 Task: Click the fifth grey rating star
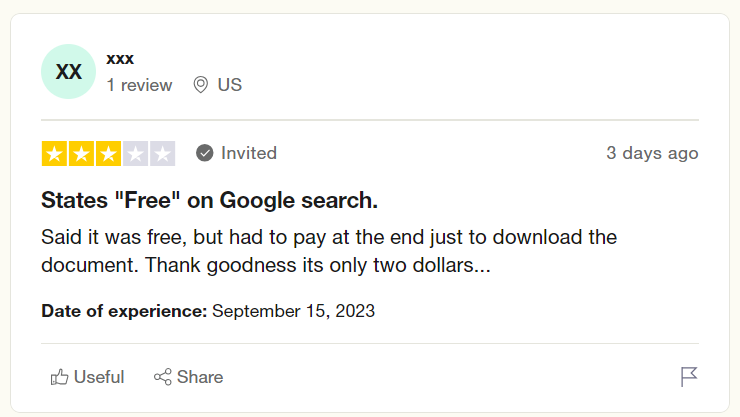[162, 154]
